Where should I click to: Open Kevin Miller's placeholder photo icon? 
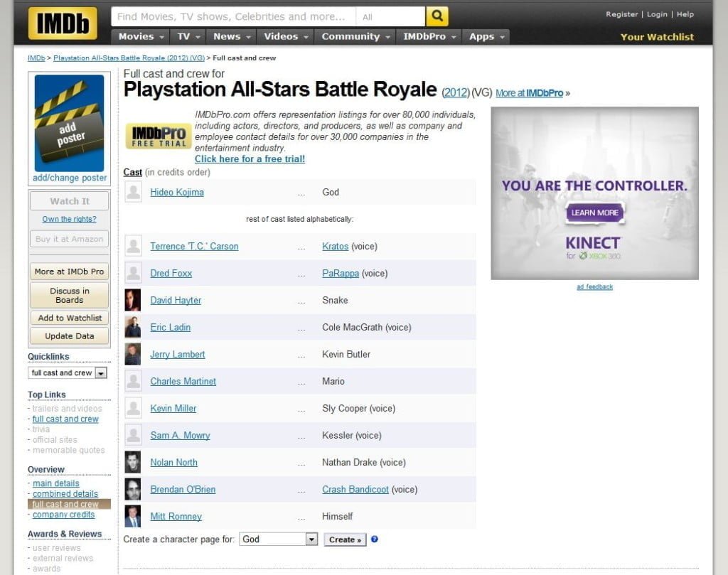133,408
